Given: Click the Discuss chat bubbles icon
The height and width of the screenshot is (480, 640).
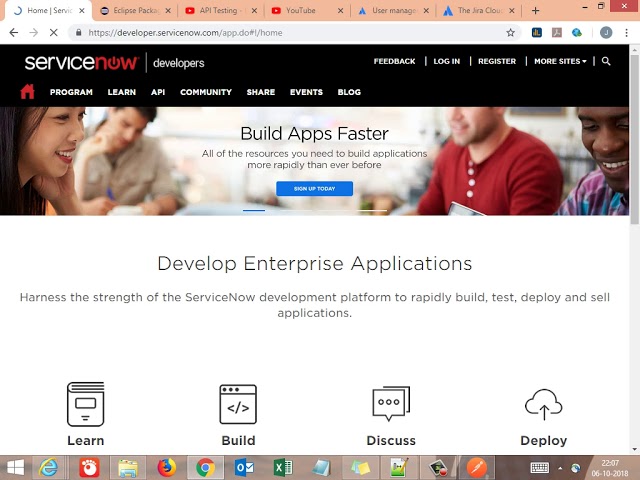Looking at the screenshot, I should [x=391, y=403].
